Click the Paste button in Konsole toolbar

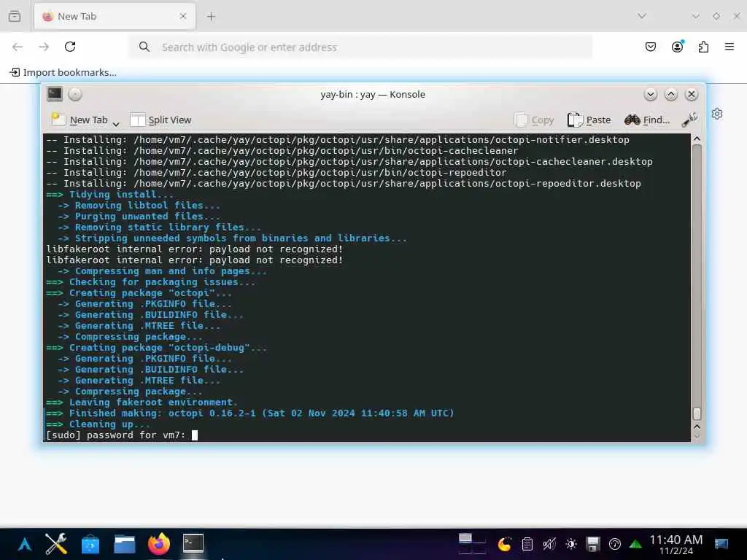coord(589,120)
